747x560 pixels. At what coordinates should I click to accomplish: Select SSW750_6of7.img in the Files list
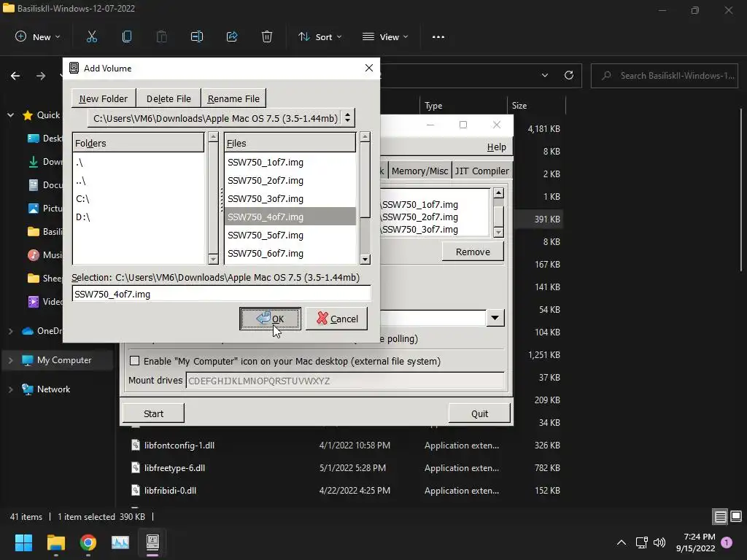[x=290, y=253]
